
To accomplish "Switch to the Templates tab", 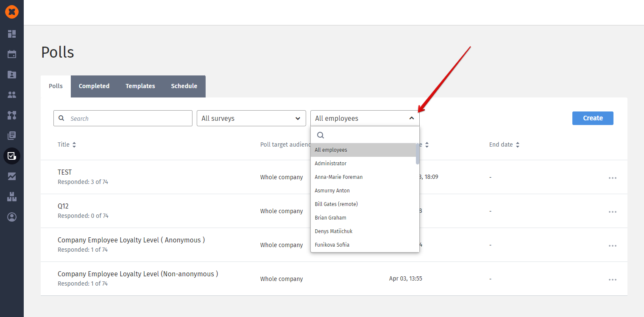I will pos(140,86).
